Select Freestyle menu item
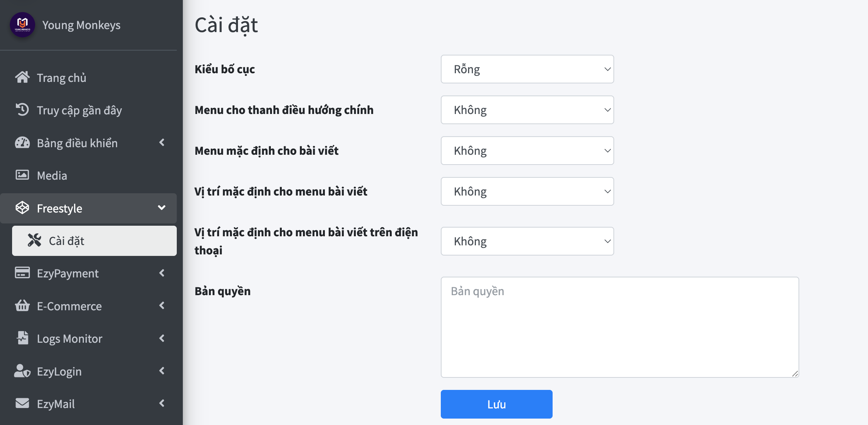Viewport: 868px width, 425px height. [88, 208]
